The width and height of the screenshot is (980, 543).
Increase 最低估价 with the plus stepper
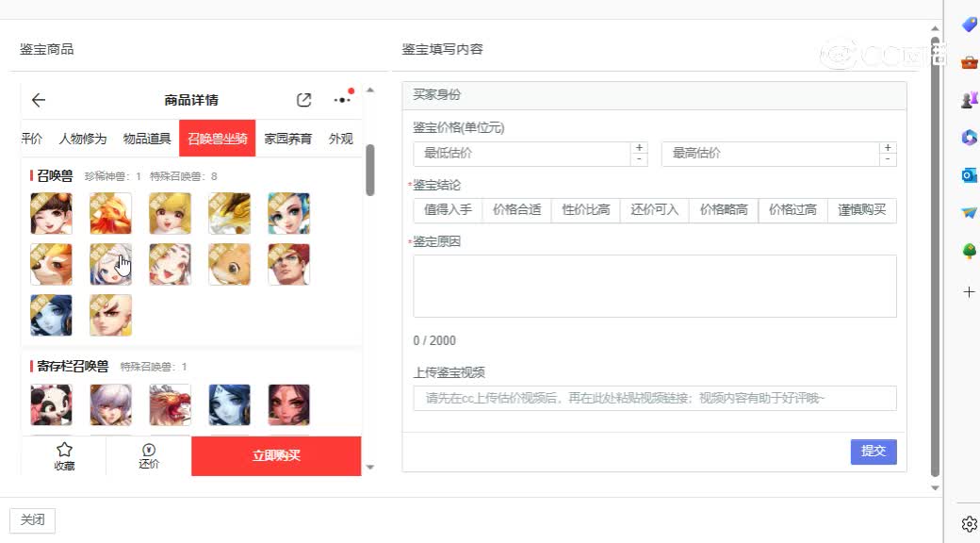[639, 147]
